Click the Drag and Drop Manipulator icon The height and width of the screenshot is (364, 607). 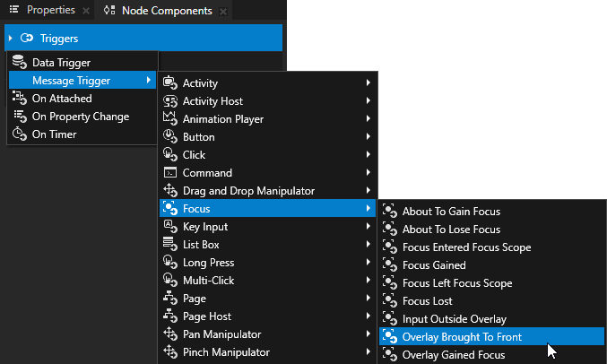[x=169, y=191]
